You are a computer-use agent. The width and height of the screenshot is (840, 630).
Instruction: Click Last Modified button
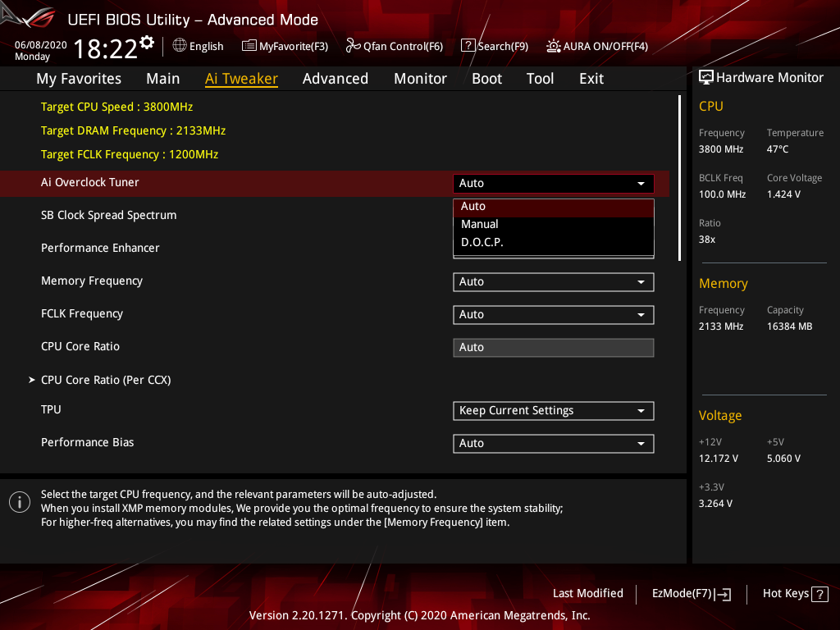[587, 593]
